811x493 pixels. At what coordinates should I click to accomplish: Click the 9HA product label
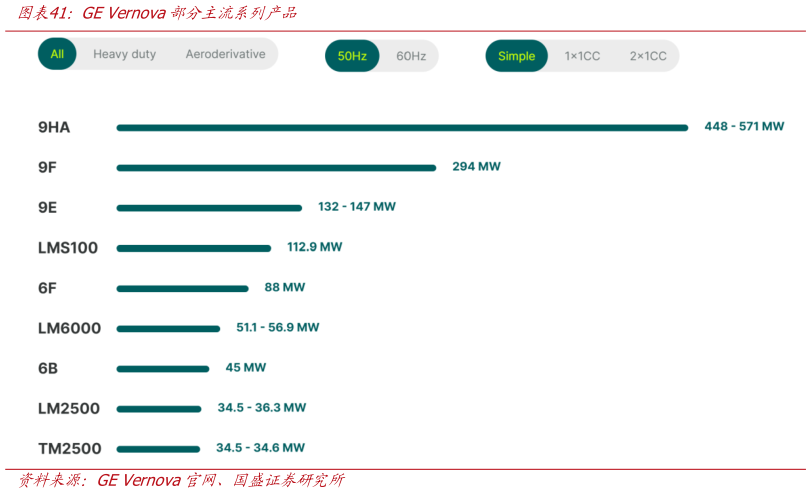tap(54, 127)
